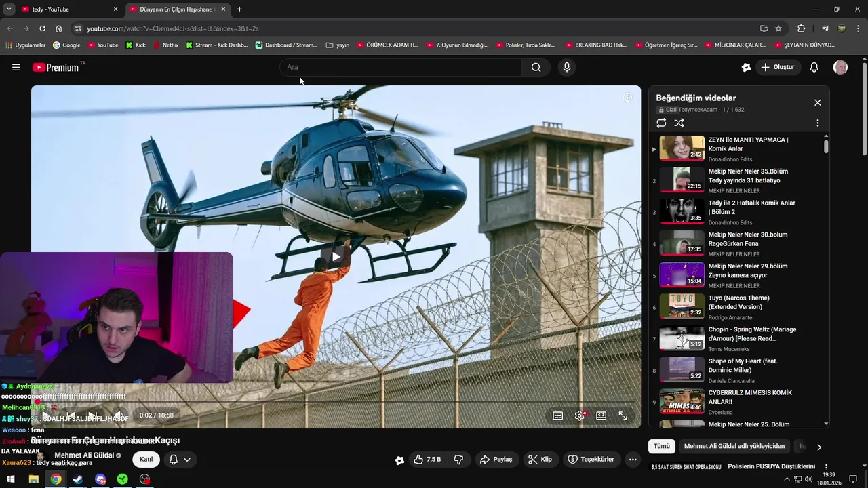
Task: Enter fullscreen in the video player
Action: point(623,415)
